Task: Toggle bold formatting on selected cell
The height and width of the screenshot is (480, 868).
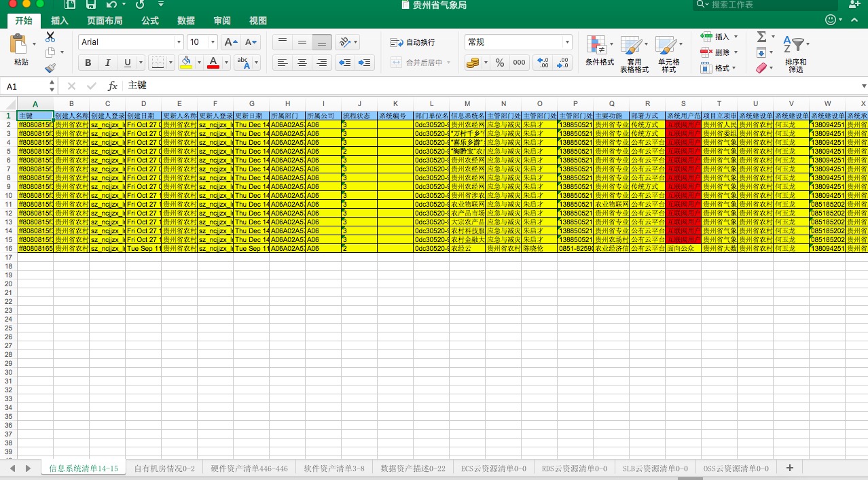Action: coord(88,62)
